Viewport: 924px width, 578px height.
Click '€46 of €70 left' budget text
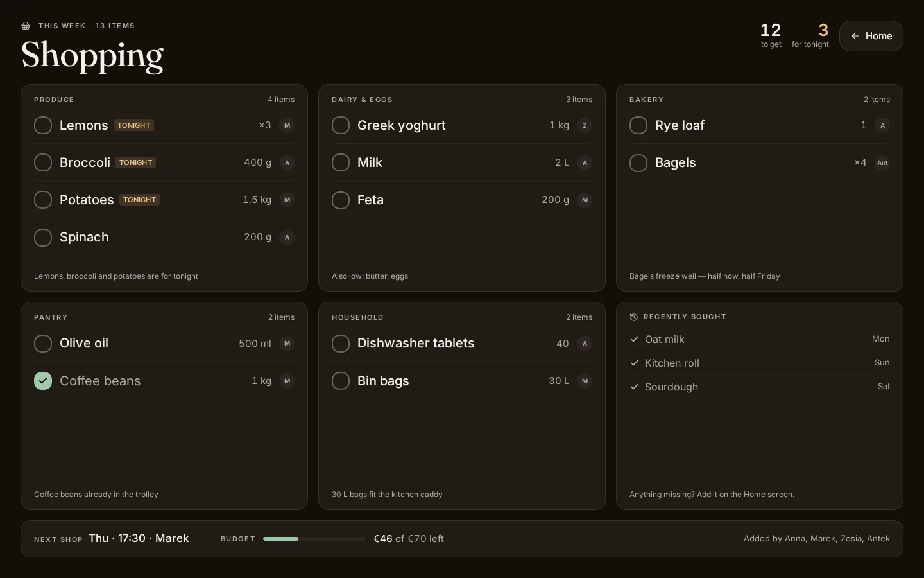pyautogui.click(x=409, y=539)
